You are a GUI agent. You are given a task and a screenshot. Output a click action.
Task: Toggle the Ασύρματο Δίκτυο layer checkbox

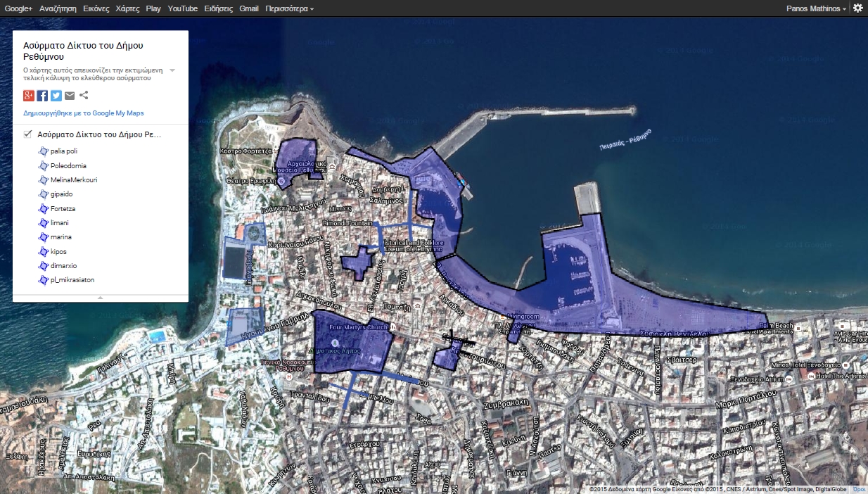[x=27, y=134]
